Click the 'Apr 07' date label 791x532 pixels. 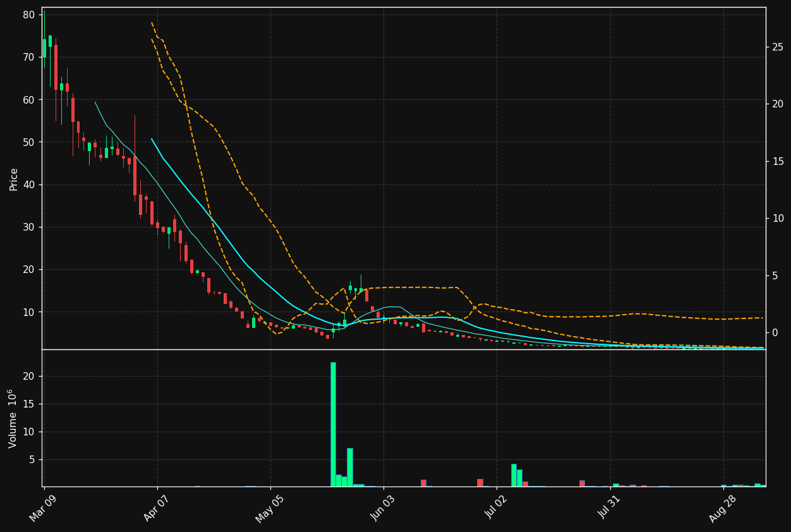click(x=158, y=508)
